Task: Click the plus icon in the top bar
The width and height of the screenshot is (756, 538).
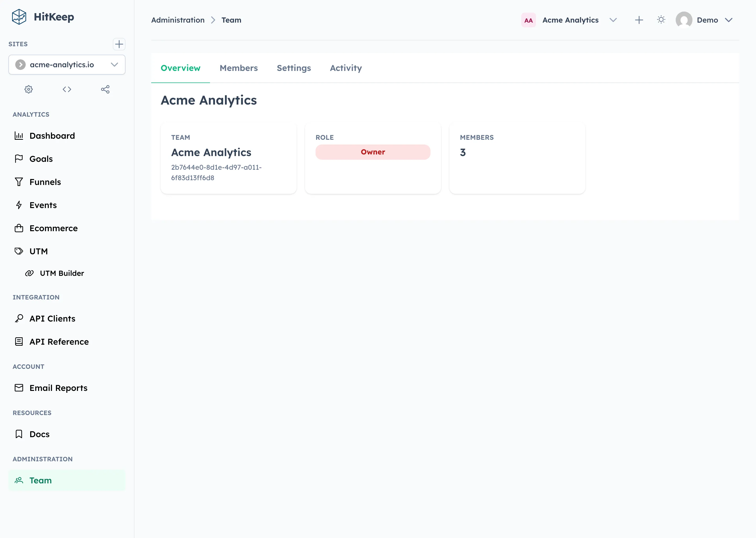Action: pyautogui.click(x=639, y=19)
